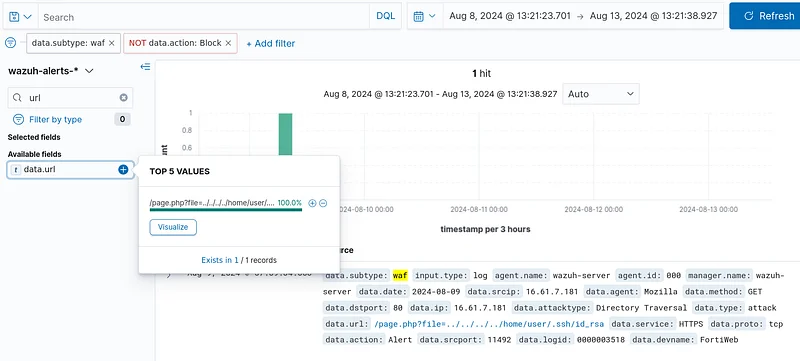The width and height of the screenshot is (800, 361).
Task: Click Add filter link
Action: coord(270,44)
